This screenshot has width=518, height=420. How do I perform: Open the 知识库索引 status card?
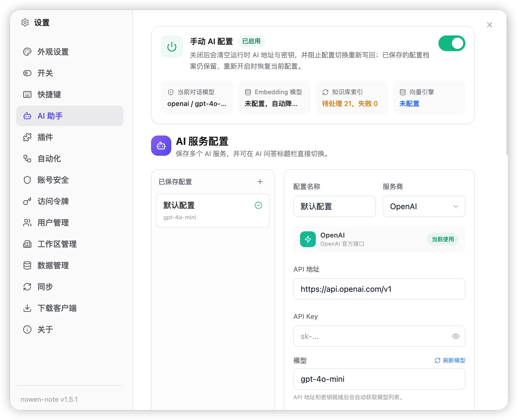(x=352, y=98)
